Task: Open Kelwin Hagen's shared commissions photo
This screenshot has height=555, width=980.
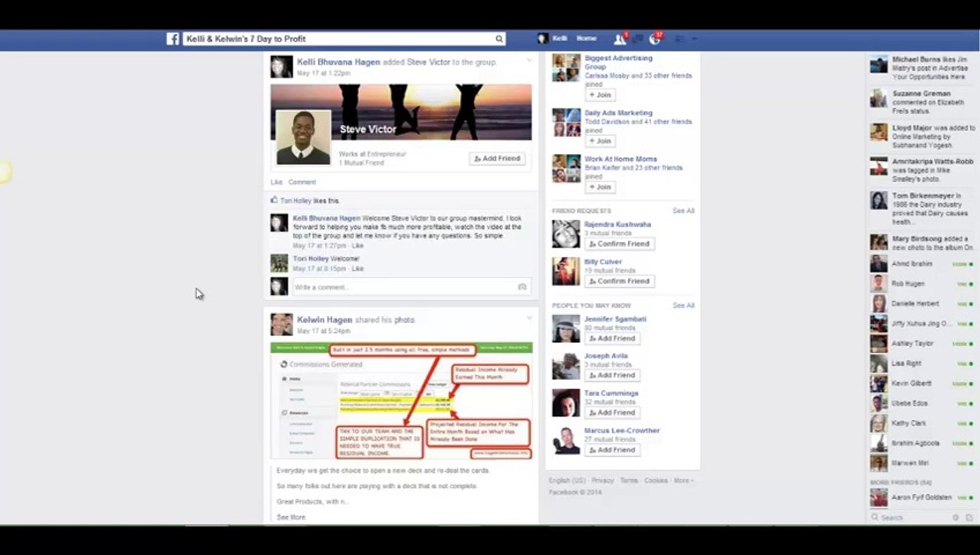Action: pos(401,401)
